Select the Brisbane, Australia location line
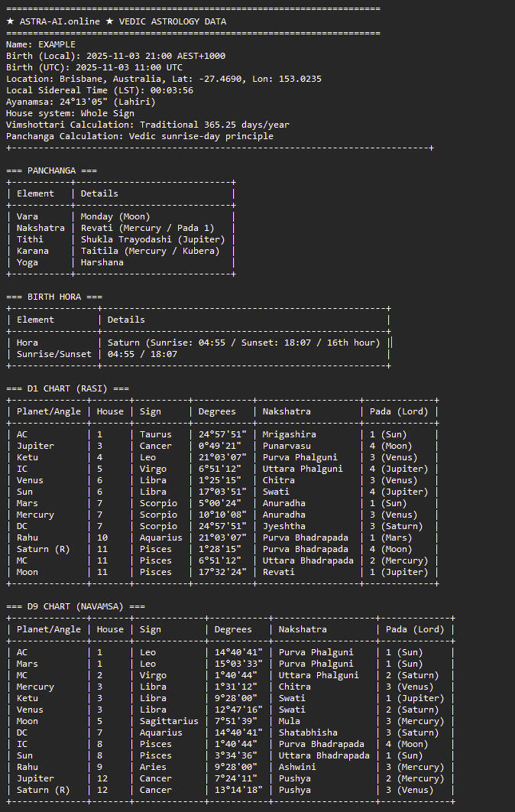Image resolution: width=515 pixels, height=812 pixels. point(164,79)
